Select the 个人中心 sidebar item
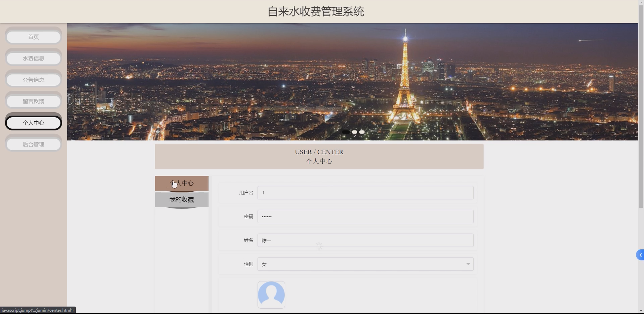This screenshot has height=314, width=644. (33, 122)
